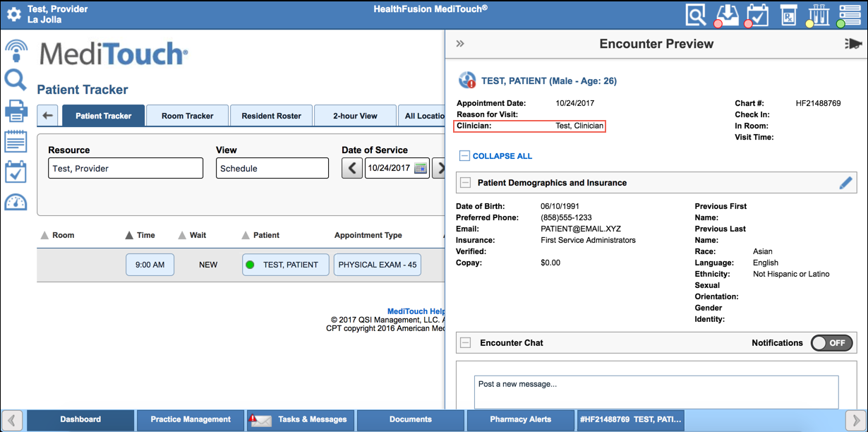Open the inbox download tray icon
Viewport: 868px width, 432px height.
pos(726,15)
